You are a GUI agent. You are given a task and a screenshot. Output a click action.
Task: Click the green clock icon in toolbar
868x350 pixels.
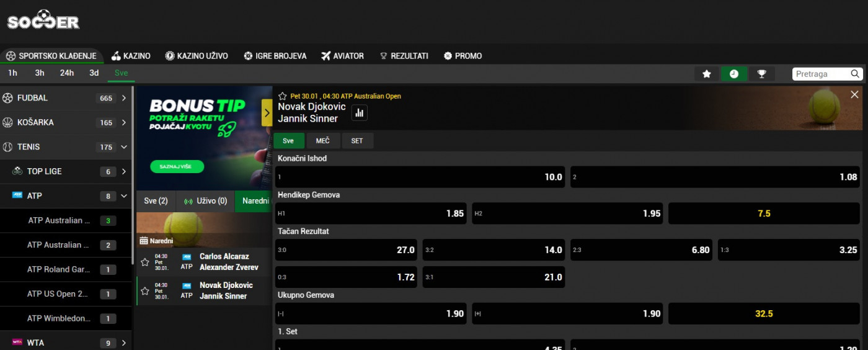(x=734, y=74)
